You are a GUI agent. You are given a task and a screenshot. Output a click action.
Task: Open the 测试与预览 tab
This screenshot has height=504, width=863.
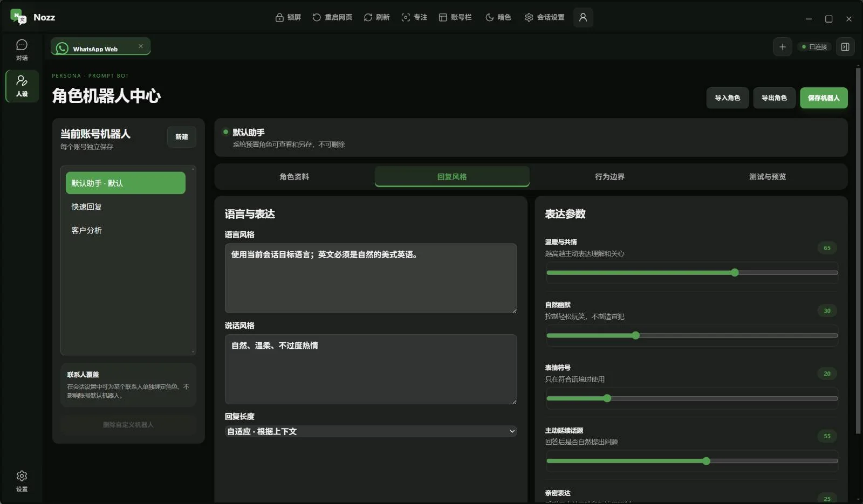(x=768, y=177)
